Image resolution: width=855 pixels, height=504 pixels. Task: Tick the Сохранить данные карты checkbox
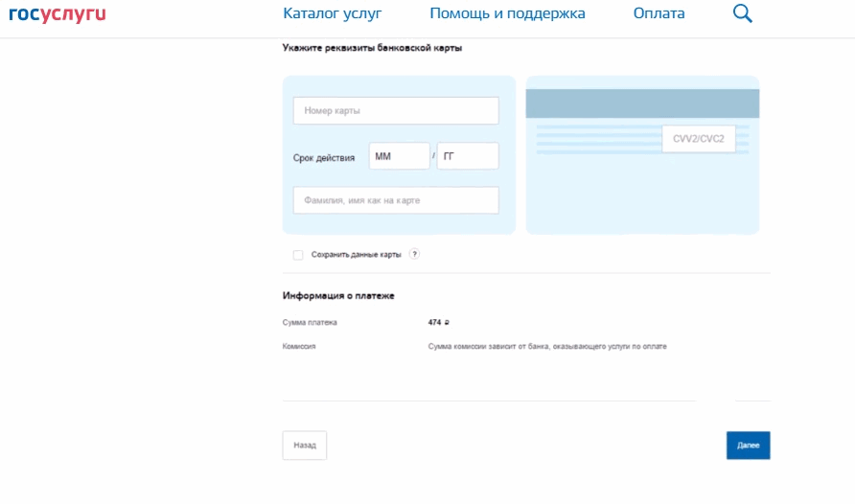click(x=298, y=255)
